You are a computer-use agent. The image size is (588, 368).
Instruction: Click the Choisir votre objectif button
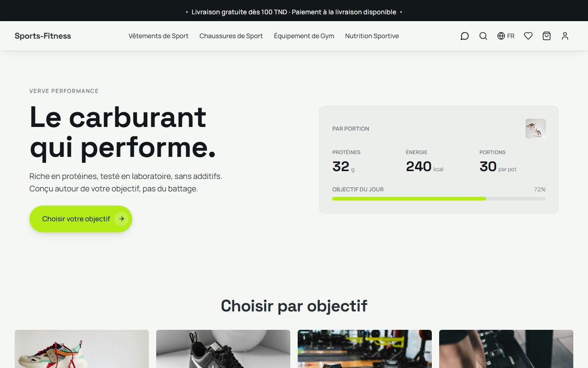[81, 219]
